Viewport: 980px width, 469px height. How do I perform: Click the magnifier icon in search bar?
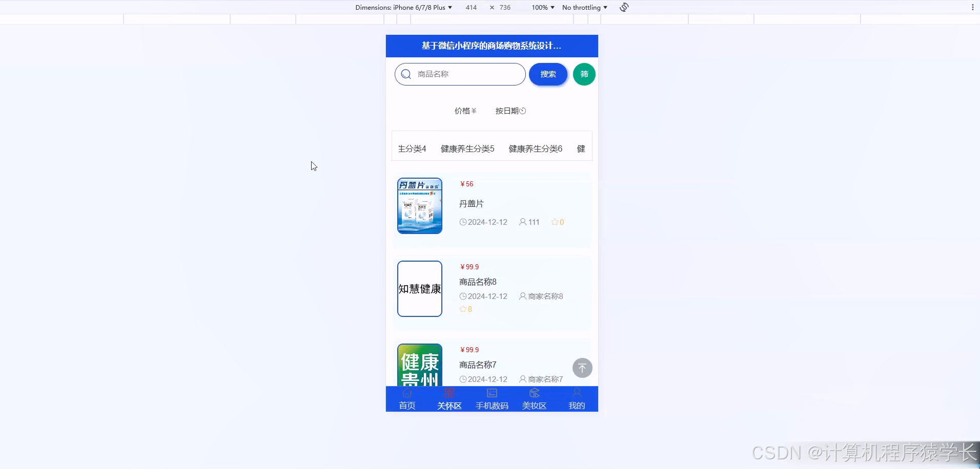[405, 74]
